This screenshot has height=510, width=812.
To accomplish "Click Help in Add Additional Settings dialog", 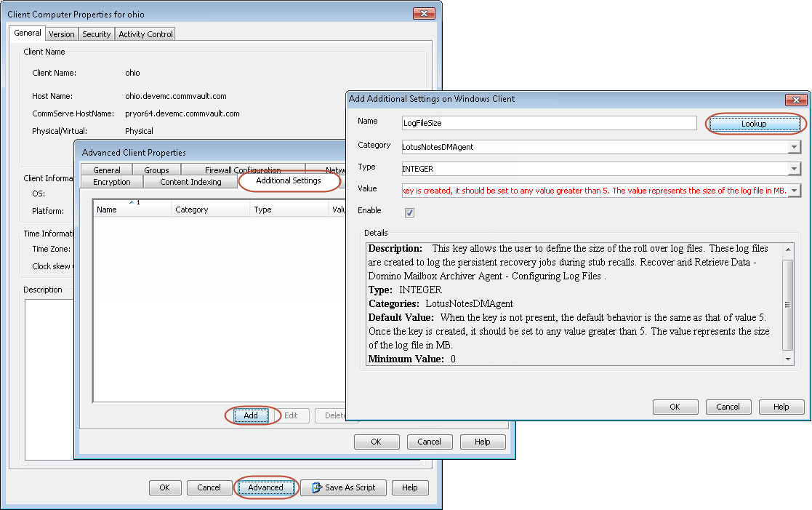I will (781, 407).
